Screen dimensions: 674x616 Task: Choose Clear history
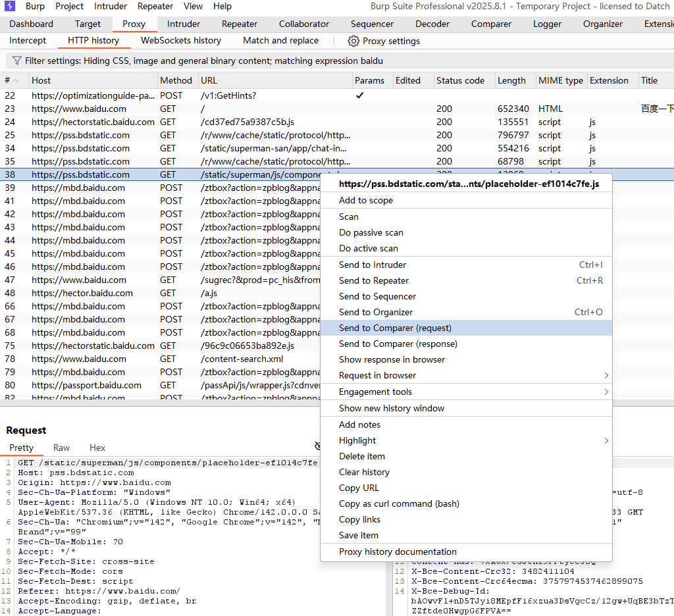tap(467, 473)
